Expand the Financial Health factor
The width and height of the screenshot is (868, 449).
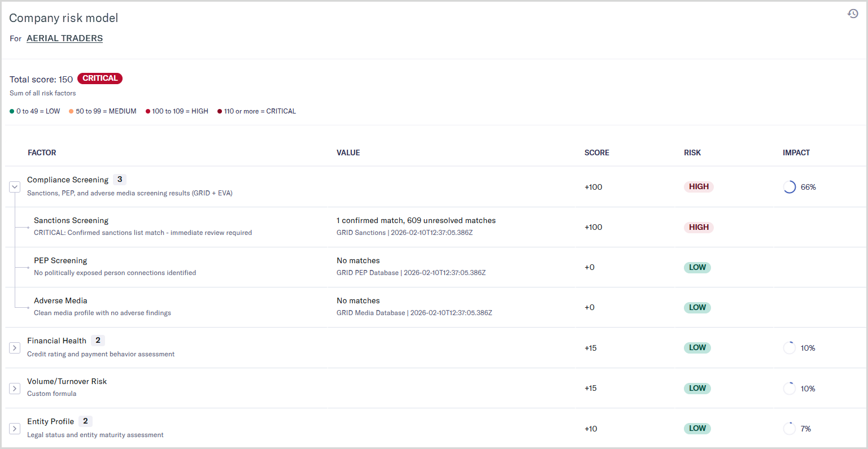[x=15, y=348]
